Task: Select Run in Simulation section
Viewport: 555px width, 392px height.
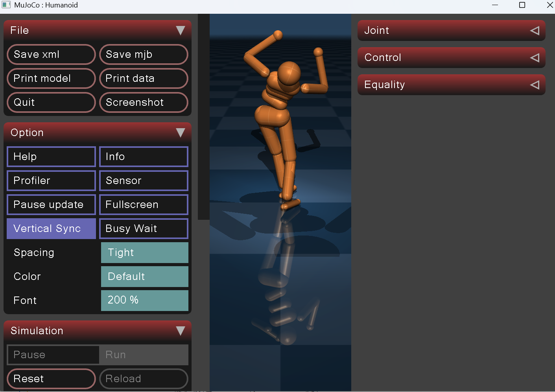Action: click(x=144, y=355)
